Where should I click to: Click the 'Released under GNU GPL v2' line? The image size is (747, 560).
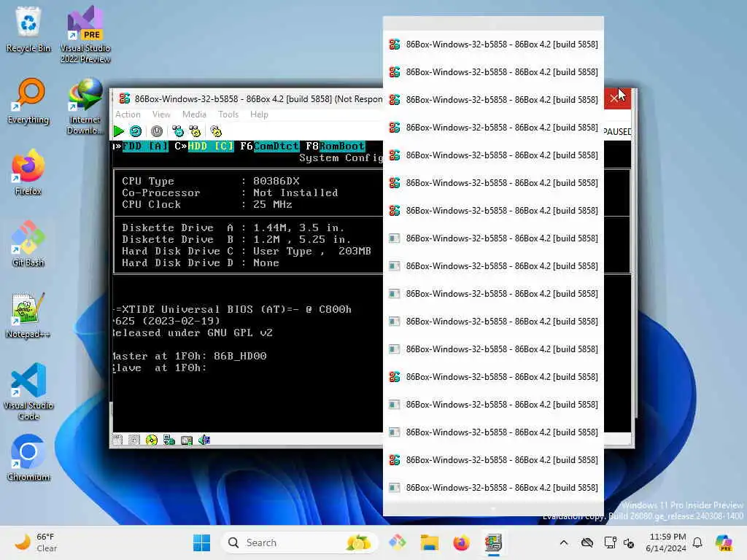coord(193,332)
